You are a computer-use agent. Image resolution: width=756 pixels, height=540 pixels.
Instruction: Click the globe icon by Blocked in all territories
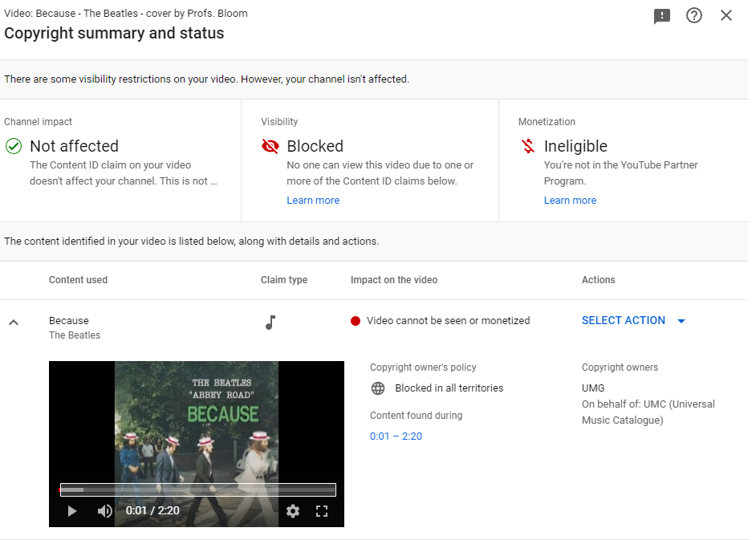[378, 388]
